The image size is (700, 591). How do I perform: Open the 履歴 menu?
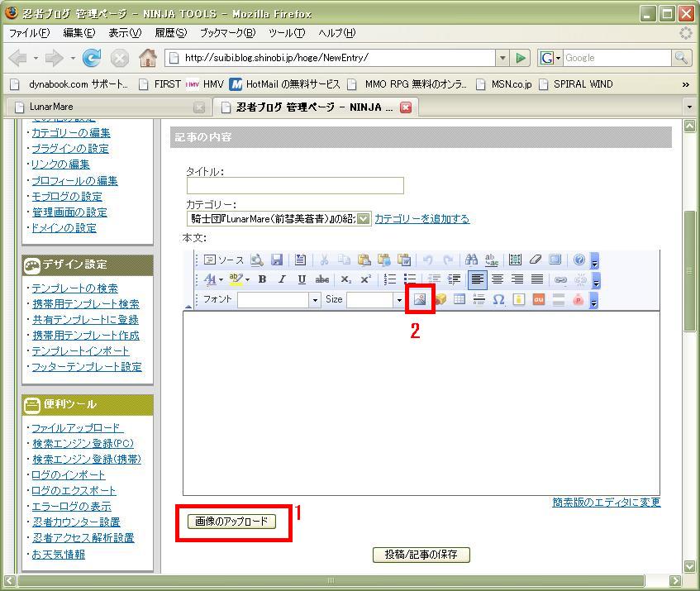[x=170, y=33]
